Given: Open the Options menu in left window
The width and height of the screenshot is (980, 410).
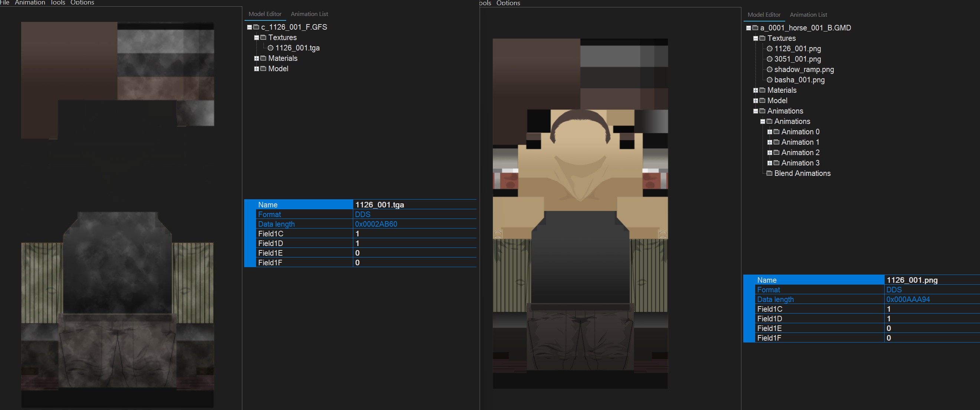Looking at the screenshot, I should [82, 3].
